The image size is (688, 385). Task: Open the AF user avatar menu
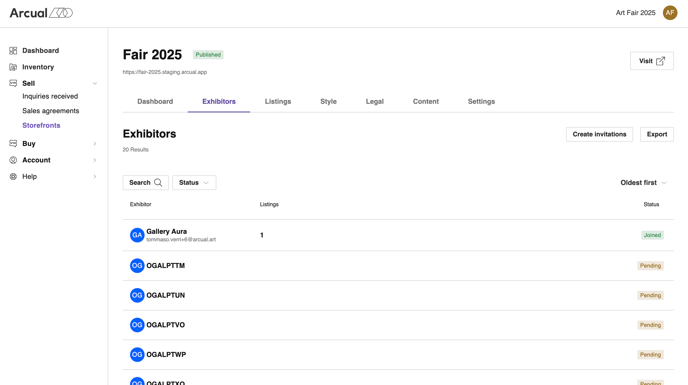click(670, 13)
